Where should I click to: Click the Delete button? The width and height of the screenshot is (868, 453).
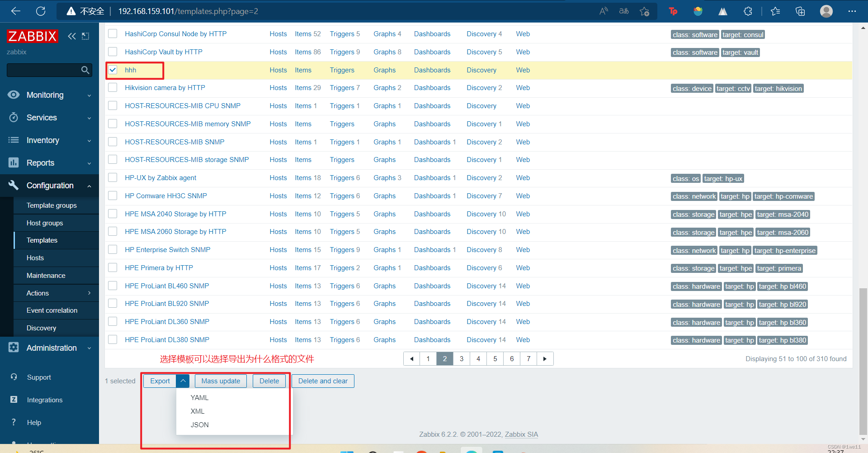[269, 381]
